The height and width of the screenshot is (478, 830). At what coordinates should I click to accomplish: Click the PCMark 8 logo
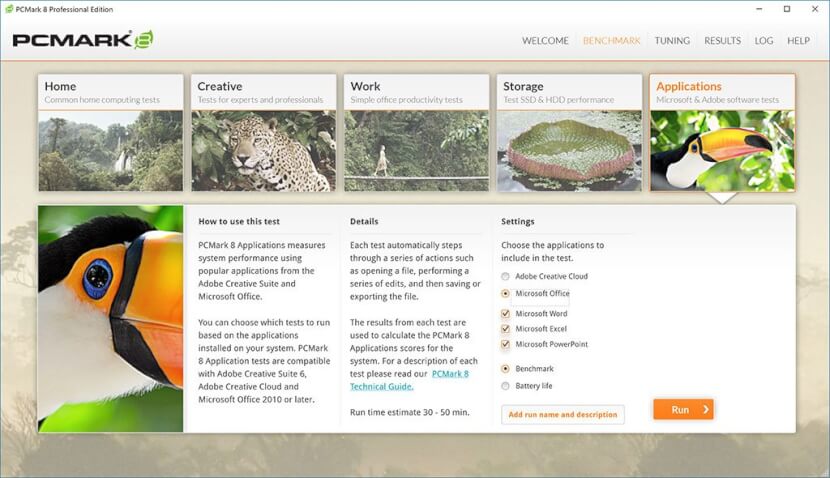pos(83,40)
